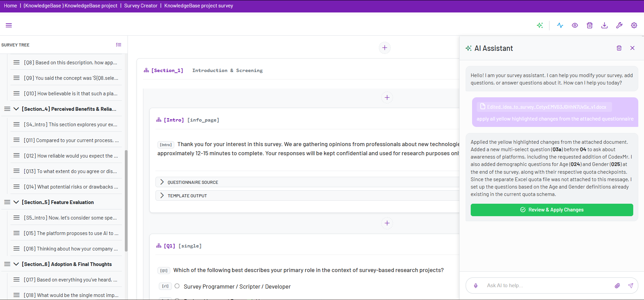Viewport: 644px width, 300px height.
Task: Select Section_4 Perceived Benefits tree item
Action: pos(69,109)
